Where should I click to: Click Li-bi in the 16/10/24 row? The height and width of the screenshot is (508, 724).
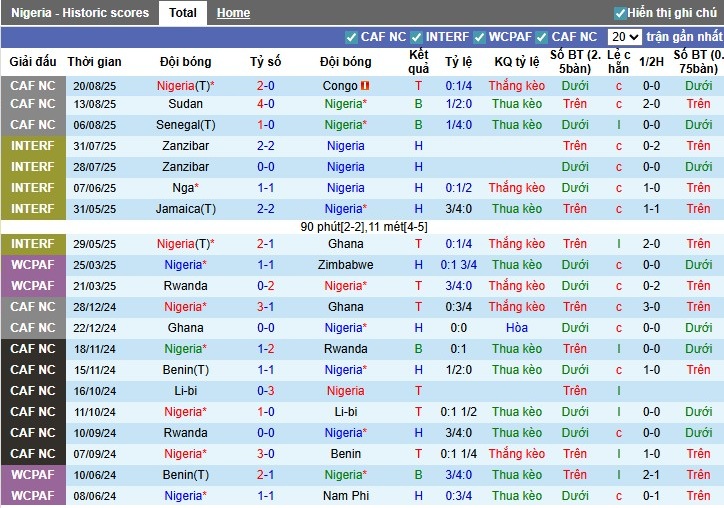185,391
